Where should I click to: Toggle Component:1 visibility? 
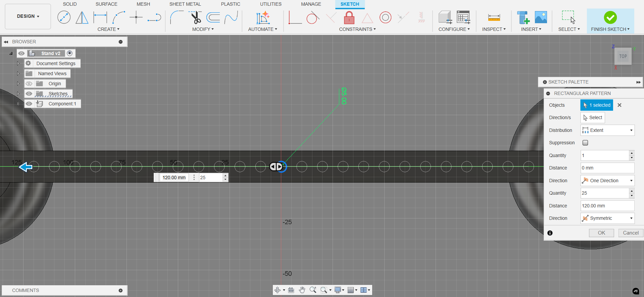point(29,104)
